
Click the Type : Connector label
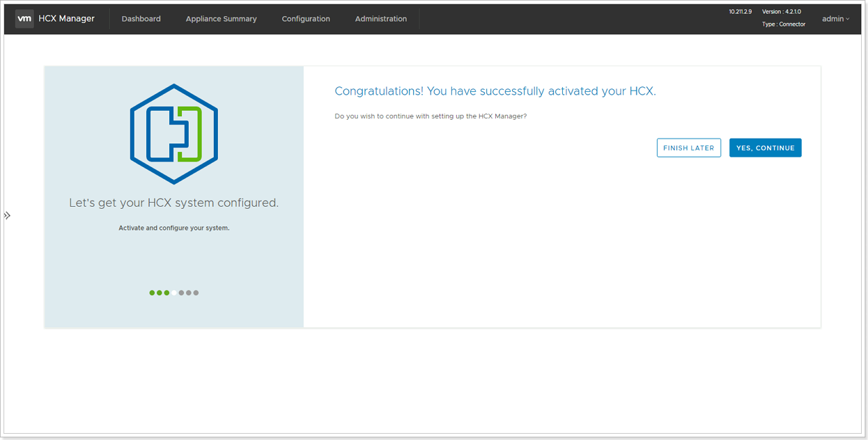[x=784, y=24]
